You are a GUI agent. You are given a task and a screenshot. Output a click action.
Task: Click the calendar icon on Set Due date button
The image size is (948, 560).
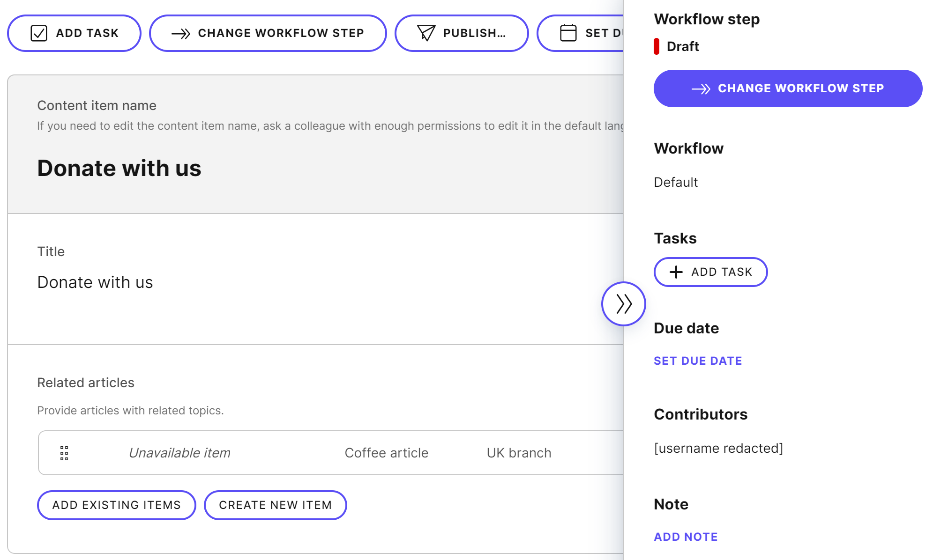point(568,33)
